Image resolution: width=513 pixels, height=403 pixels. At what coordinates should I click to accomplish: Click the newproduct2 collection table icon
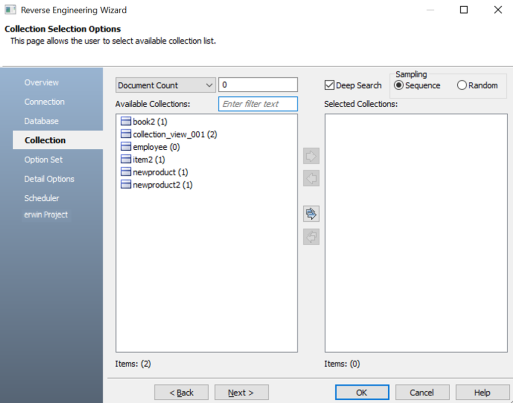point(126,184)
